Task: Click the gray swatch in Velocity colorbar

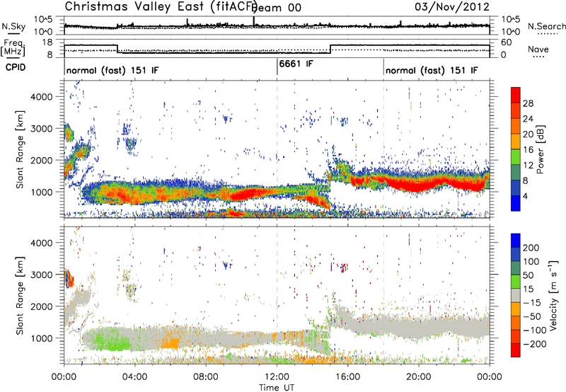Action: point(516,295)
